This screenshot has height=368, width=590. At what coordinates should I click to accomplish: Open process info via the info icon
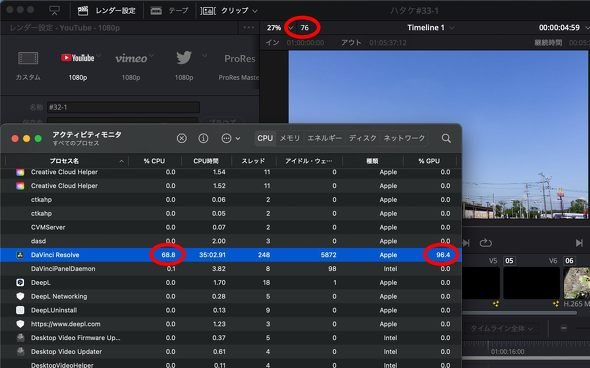pos(203,138)
